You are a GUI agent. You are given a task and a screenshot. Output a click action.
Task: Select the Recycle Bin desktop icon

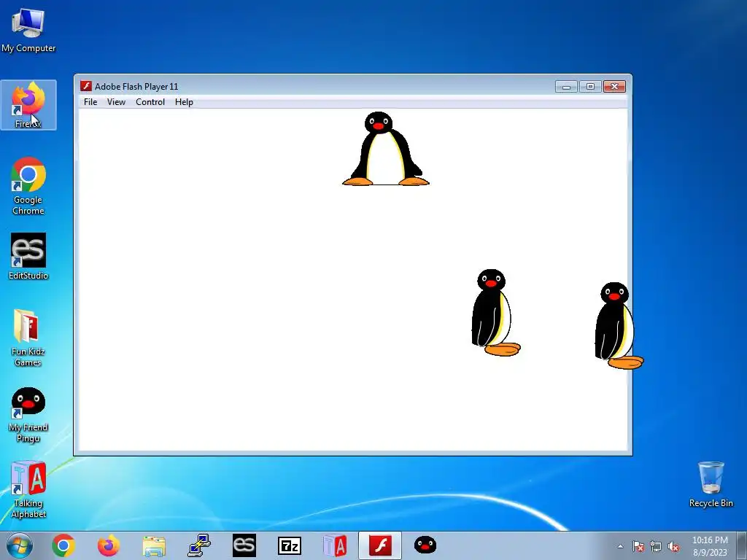pyautogui.click(x=711, y=484)
